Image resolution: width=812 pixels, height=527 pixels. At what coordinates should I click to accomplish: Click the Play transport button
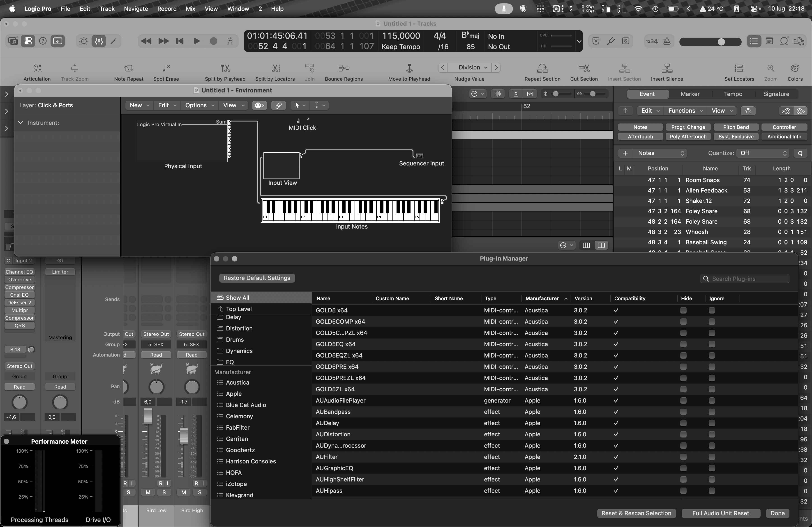[x=196, y=41]
